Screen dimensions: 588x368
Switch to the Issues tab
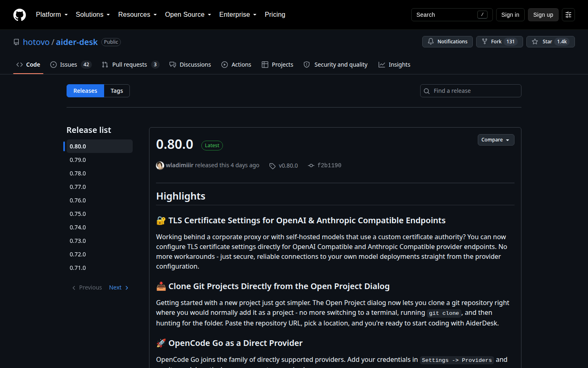click(x=71, y=65)
